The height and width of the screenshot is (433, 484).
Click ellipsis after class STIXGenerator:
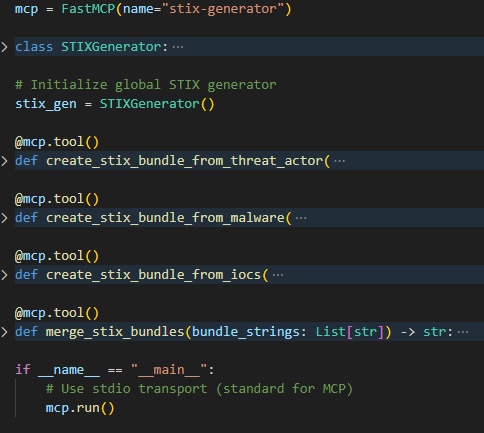pos(178,47)
